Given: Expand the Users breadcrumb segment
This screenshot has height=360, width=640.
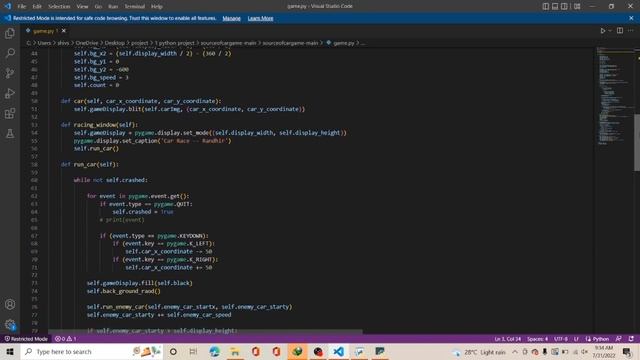Looking at the screenshot, I should (x=44, y=43).
